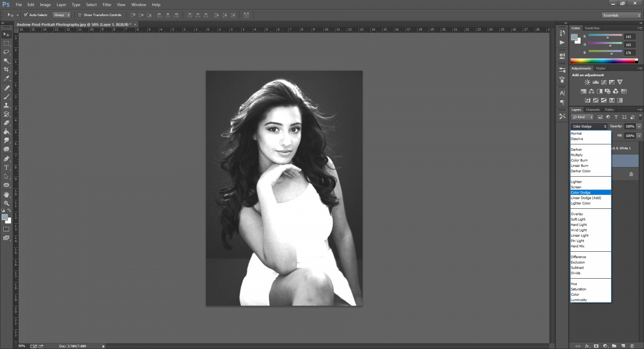Open the Layers panel flyout menu
The image size is (644, 349).
point(639,110)
